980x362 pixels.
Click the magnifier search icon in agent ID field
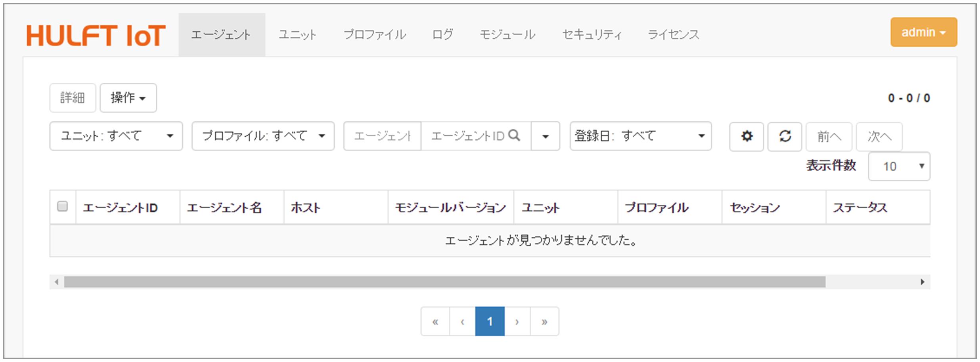coord(514,136)
